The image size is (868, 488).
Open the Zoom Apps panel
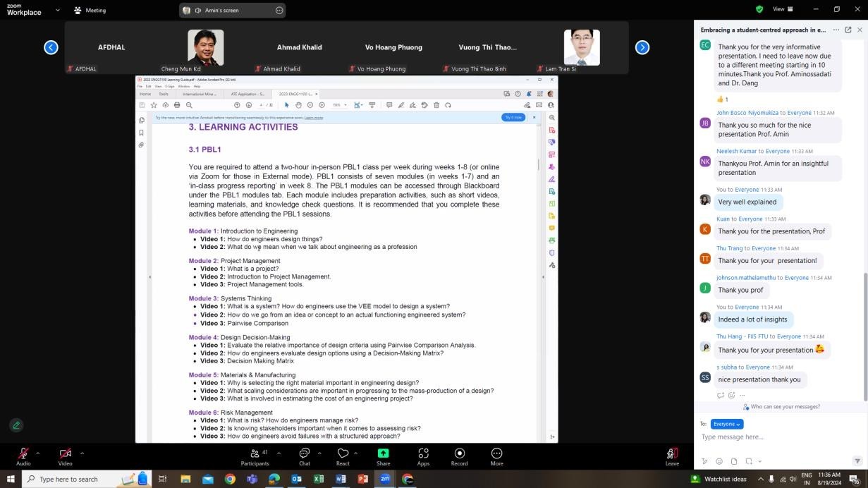tap(423, 456)
